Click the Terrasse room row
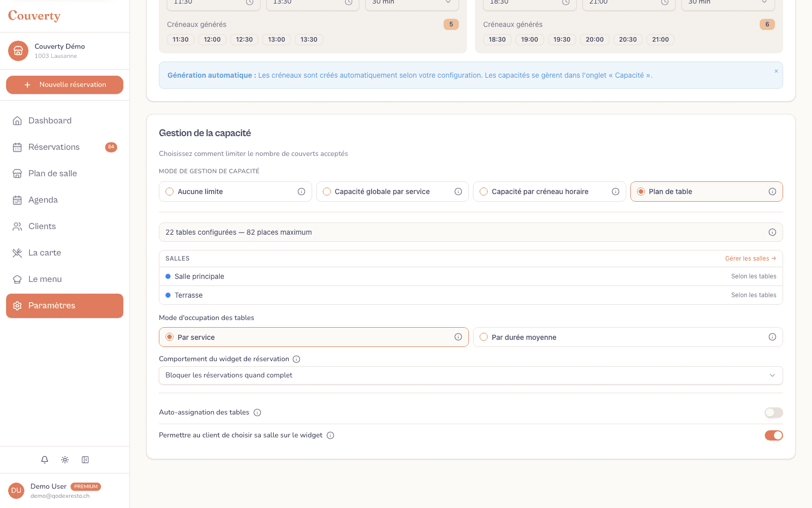This screenshot has width=812, height=508. point(471,295)
